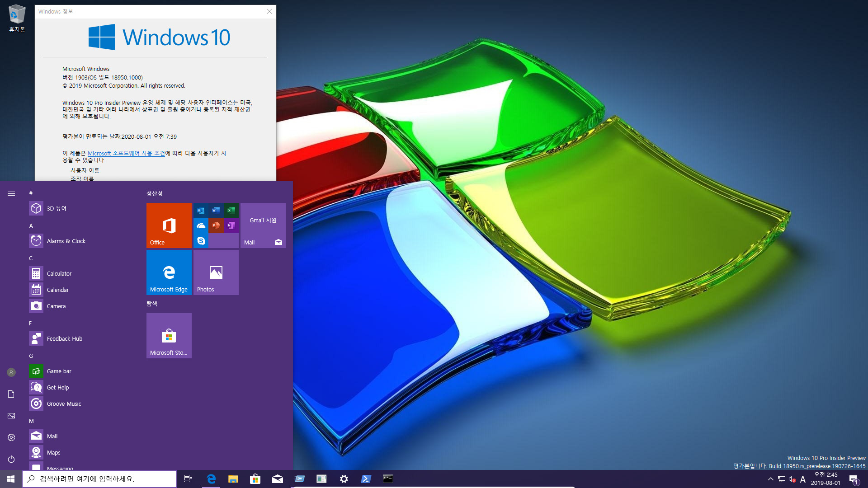Click the Gmail 지원 Mail tile
Screen dimensions: 868x488
[x=263, y=225]
